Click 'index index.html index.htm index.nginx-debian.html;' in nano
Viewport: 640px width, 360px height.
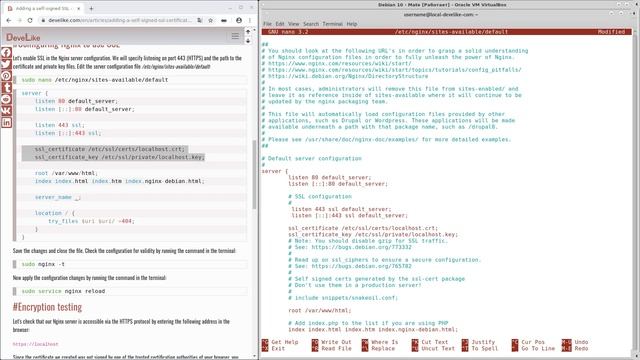[x=373, y=329]
